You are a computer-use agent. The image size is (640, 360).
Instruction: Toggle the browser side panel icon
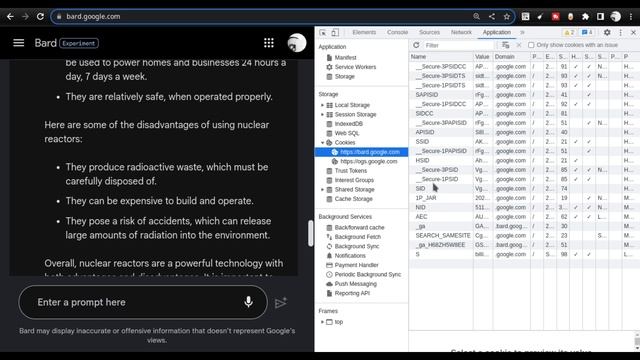[x=600, y=16]
